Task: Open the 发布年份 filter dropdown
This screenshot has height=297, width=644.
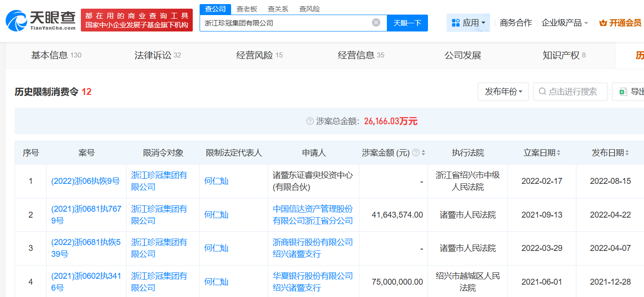Action: [503, 92]
